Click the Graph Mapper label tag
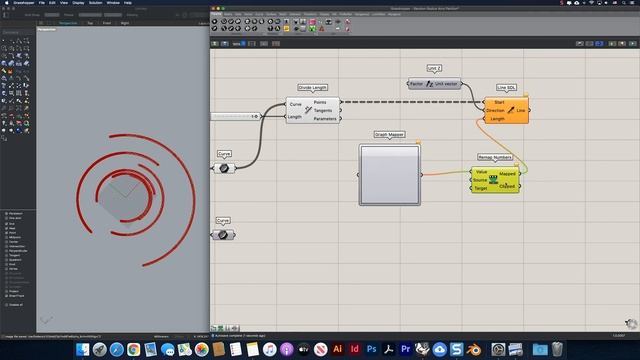 point(389,135)
